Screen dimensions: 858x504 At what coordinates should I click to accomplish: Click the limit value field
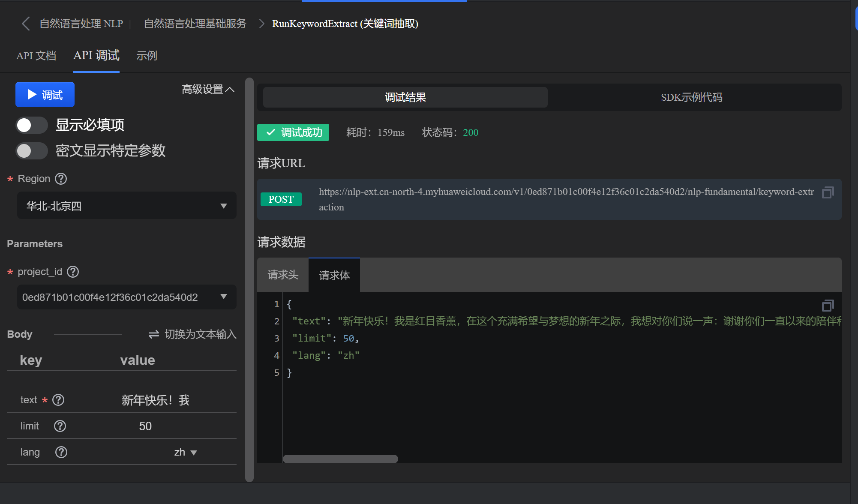tap(145, 426)
